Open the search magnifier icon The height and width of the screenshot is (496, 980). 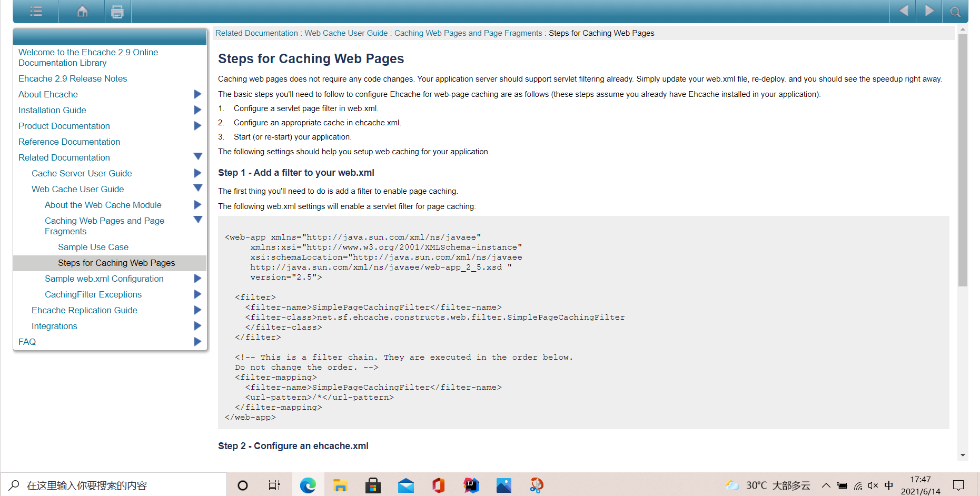click(955, 12)
